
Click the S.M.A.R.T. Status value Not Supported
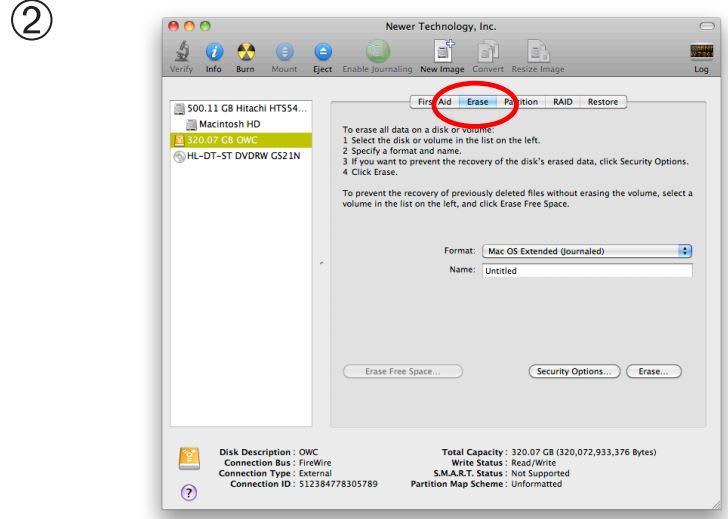point(540,473)
